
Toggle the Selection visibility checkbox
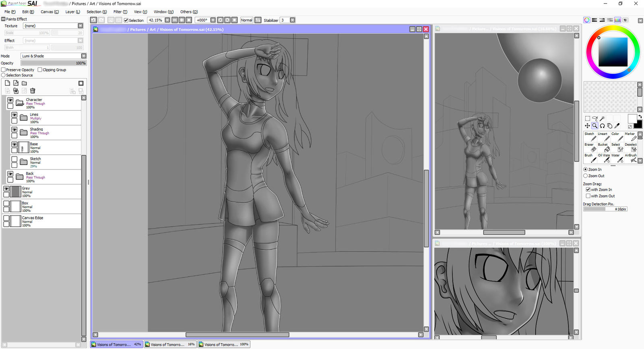(126, 20)
